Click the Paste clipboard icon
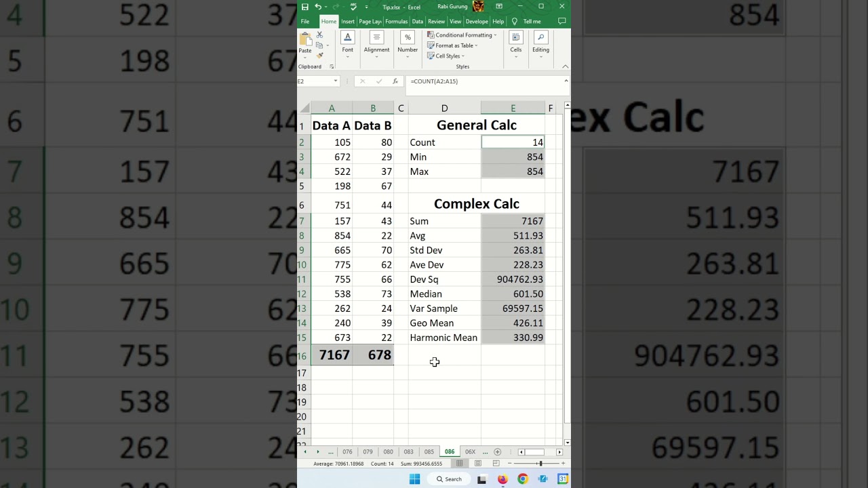868x488 pixels. coord(305,39)
